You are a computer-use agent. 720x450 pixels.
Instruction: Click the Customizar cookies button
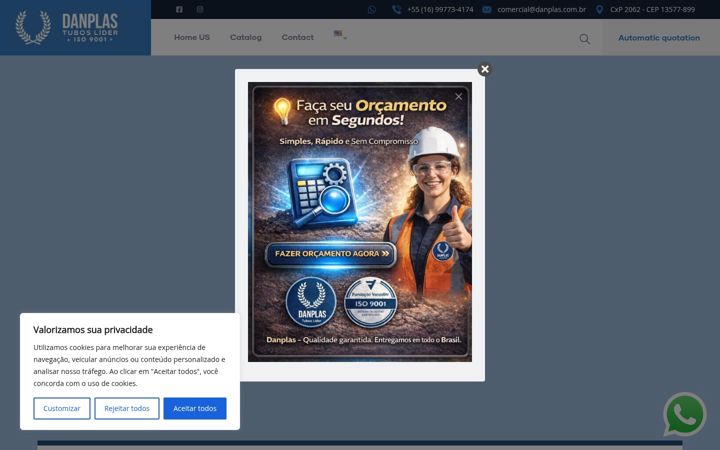click(x=62, y=408)
